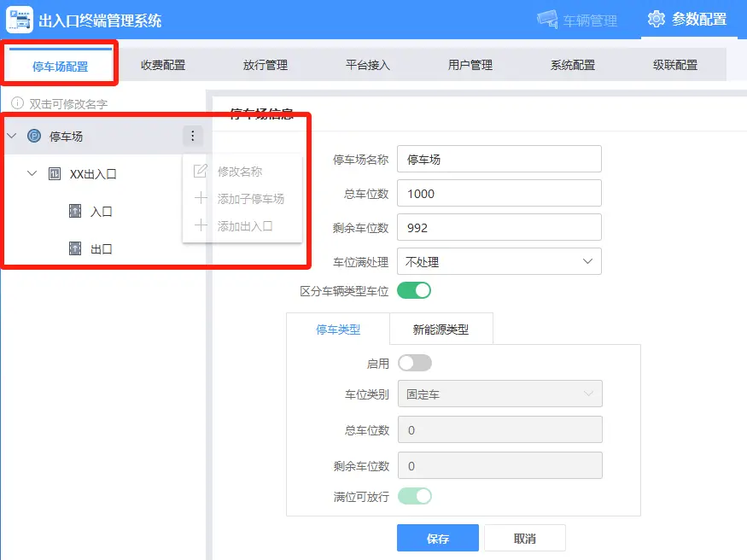Click the 车辆管理 camera icon
This screenshot has height=560, width=747.
click(x=546, y=20)
